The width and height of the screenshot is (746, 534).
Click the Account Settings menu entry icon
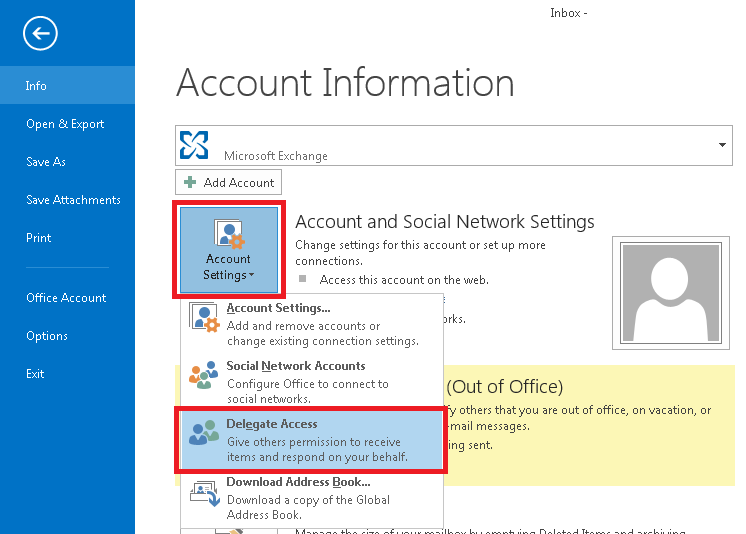tap(203, 318)
